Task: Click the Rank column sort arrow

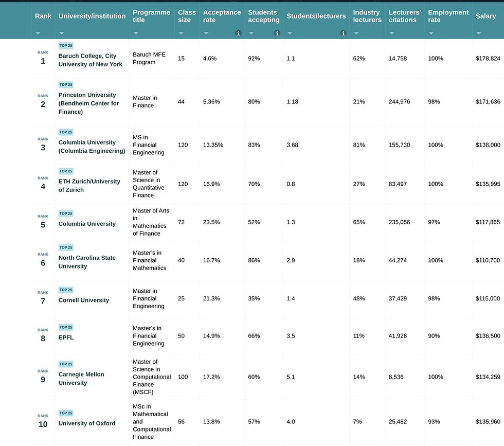Action: (x=38, y=32)
